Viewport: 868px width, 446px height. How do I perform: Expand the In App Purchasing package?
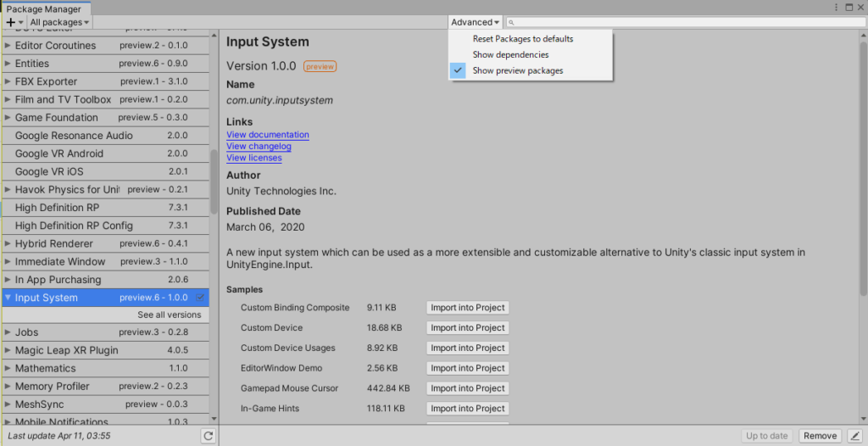click(8, 280)
